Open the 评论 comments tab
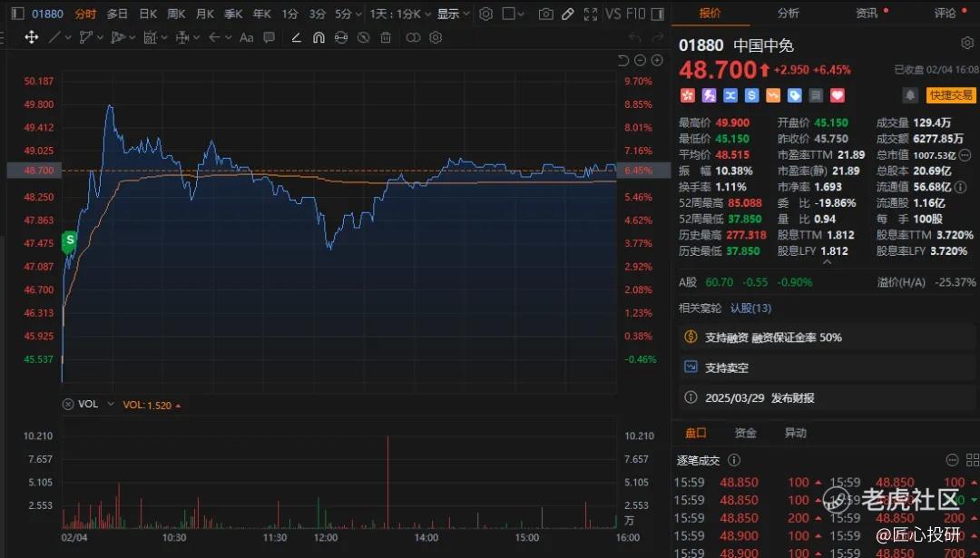Image resolution: width=980 pixels, height=558 pixels. 945,13
